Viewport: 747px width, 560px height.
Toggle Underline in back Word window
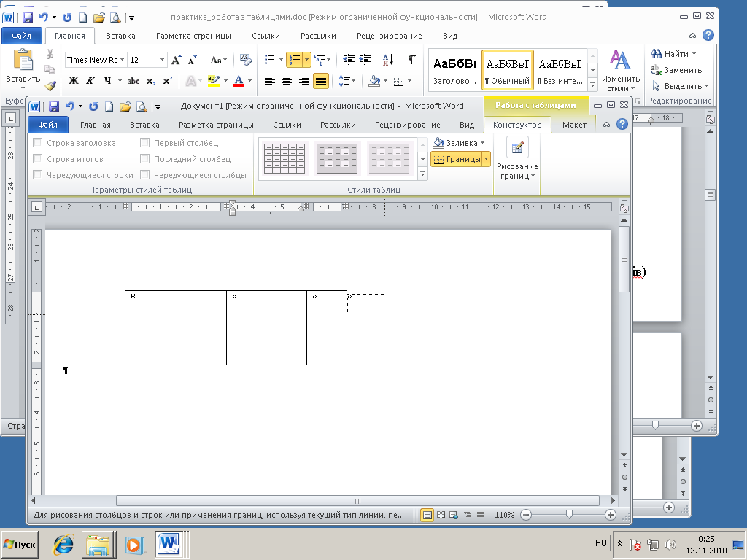coord(108,81)
